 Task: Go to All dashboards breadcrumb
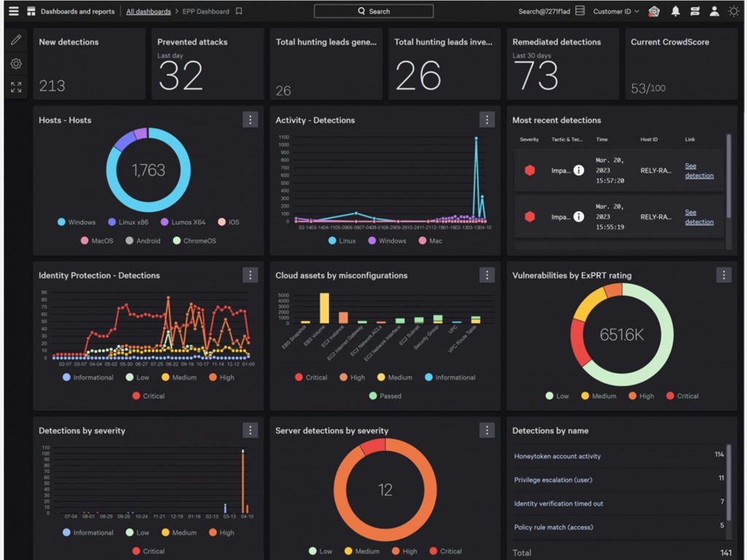coord(148,12)
